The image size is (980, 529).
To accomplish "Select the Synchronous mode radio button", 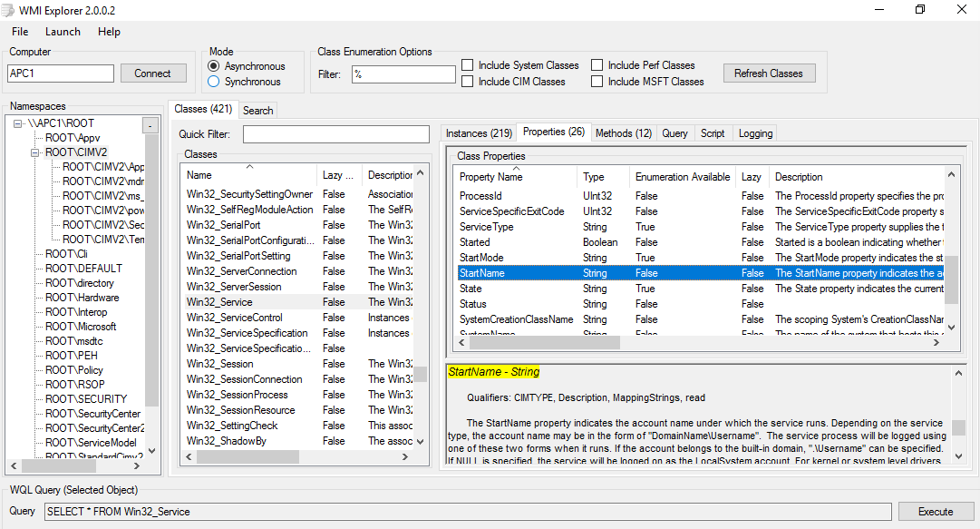I will click(x=214, y=82).
